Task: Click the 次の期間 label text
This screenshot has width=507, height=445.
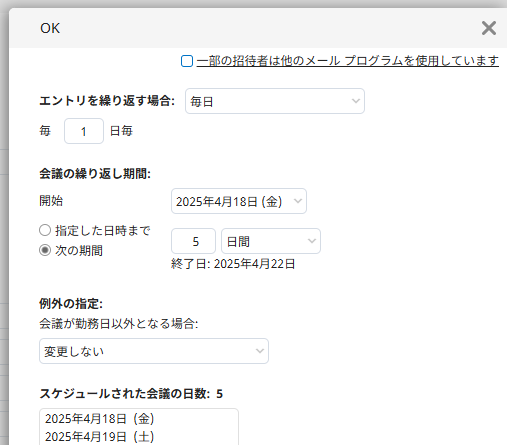Action: [x=79, y=251]
